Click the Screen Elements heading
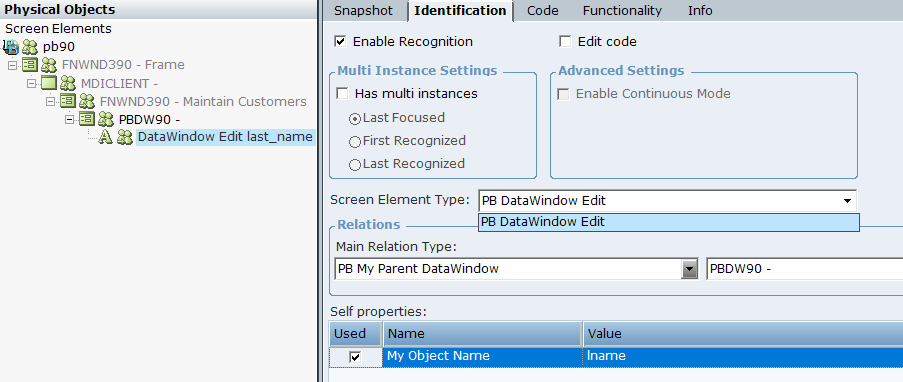Viewport: 903px width, 382px height. (x=58, y=29)
